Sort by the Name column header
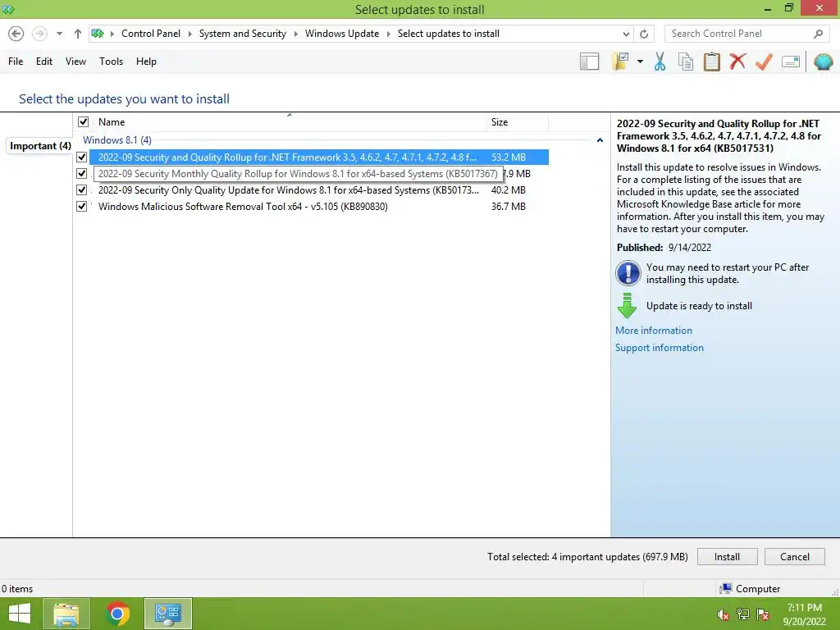 pyautogui.click(x=290, y=122)
